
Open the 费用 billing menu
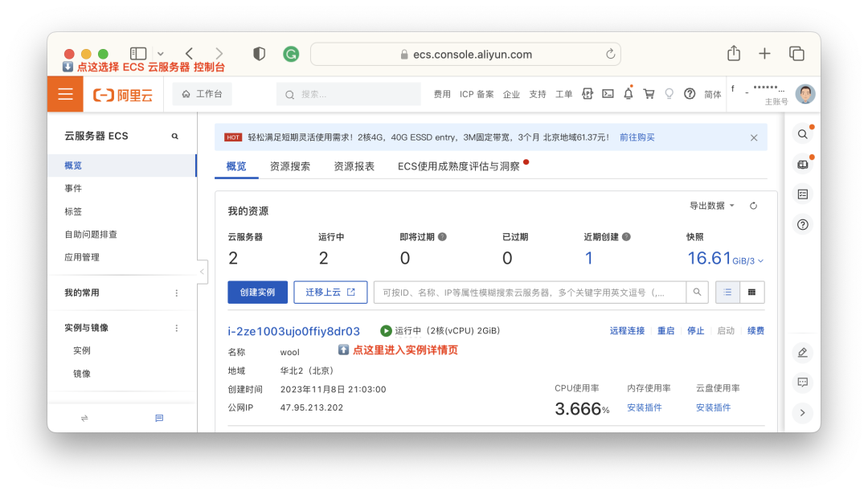pyautogui.click(x=442, y=95)
